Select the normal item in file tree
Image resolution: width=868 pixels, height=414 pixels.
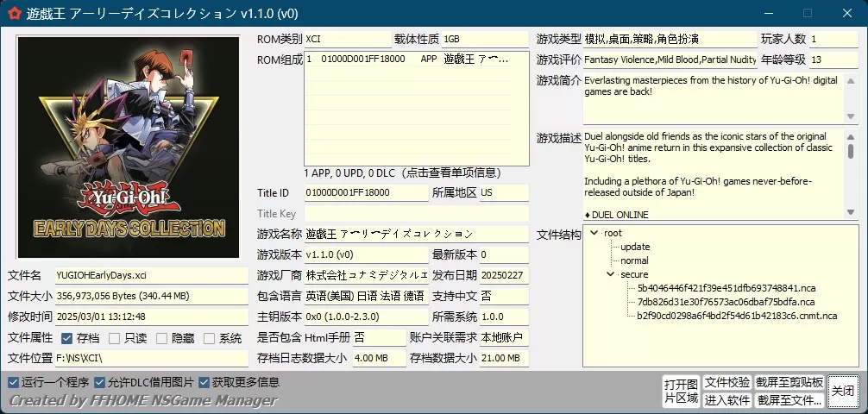tap(634, 260)
